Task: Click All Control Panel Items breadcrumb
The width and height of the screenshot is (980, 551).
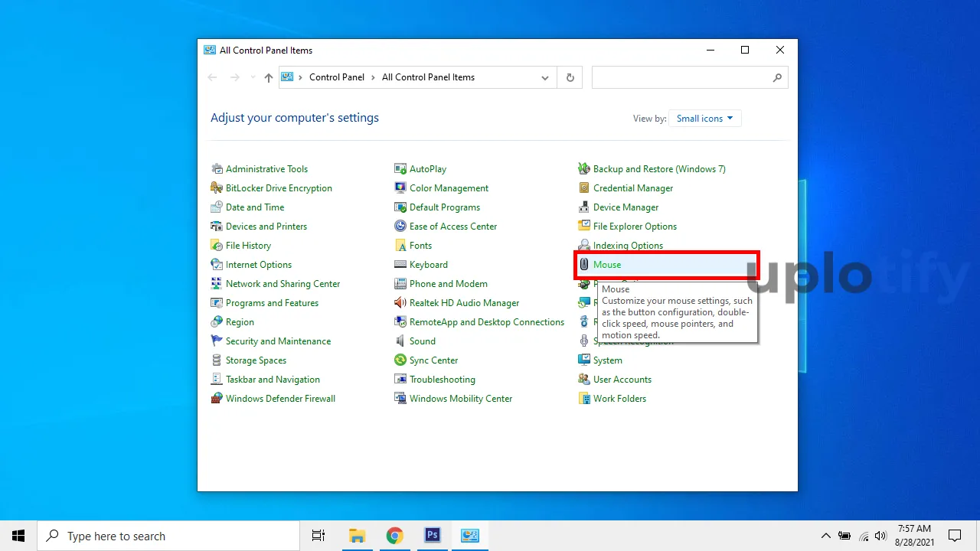Action: (x=428, y=77)
